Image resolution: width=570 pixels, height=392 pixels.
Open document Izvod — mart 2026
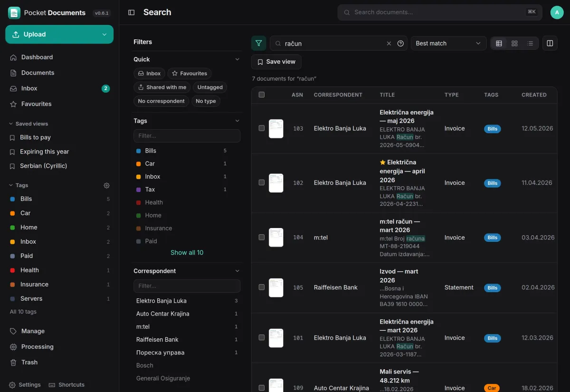(399, 276)
